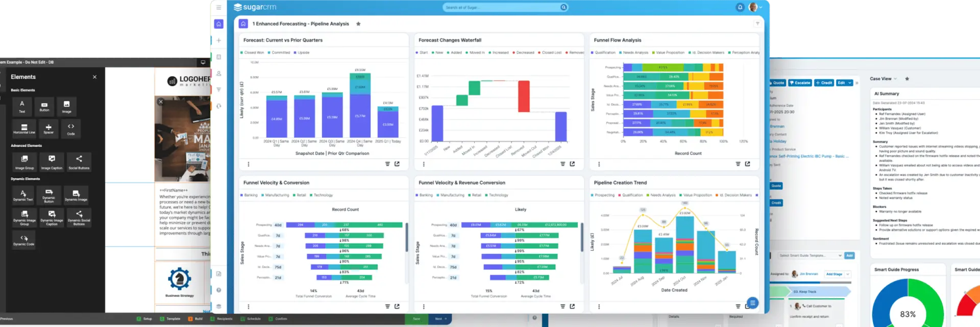Screen dimensions: 980x327
Task: Toggle Upside legend in Forecast chart
Action: [x=302, y=53]
